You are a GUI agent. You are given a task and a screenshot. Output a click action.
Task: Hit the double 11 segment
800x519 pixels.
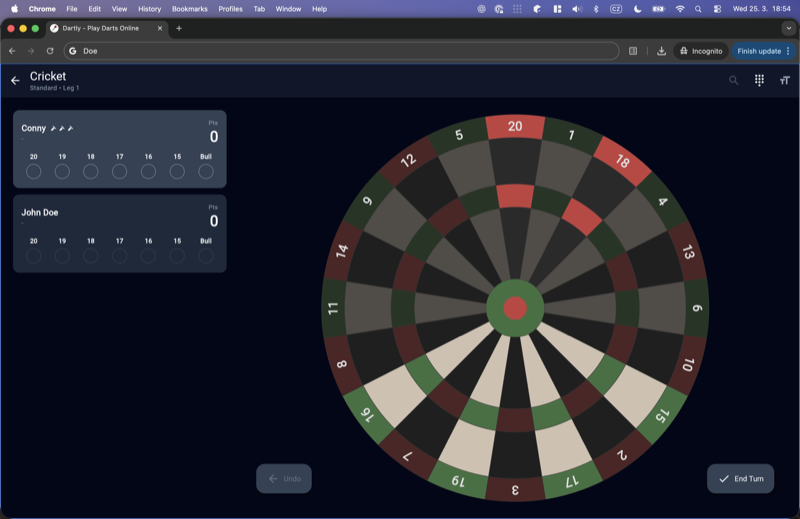click(333, 308)
